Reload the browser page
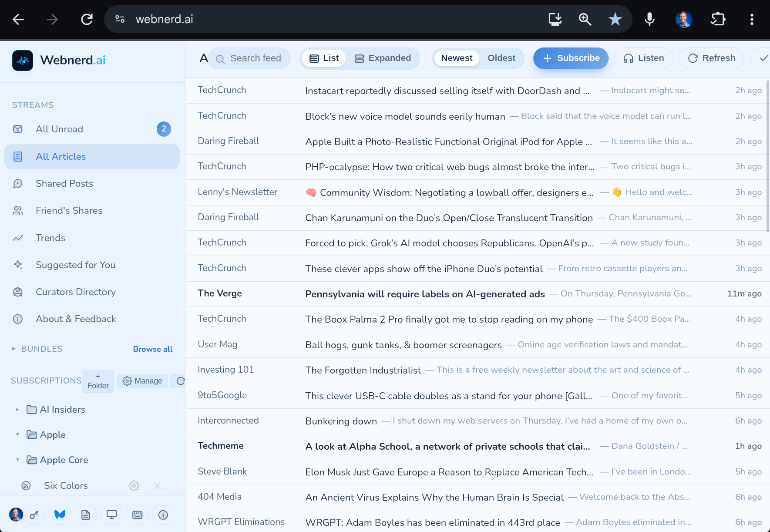The image size is (770, 532). (x=87, y=19)
